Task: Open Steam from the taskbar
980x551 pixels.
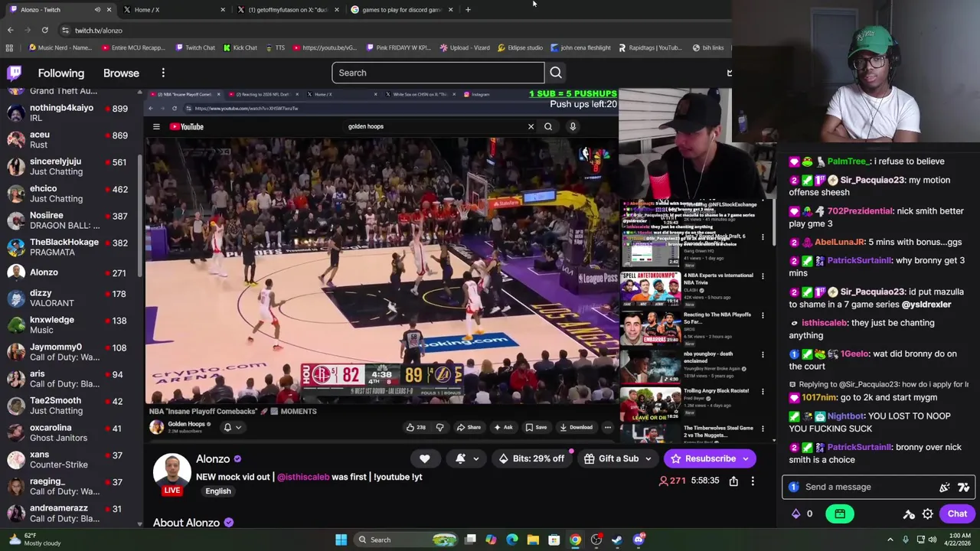Action: 617,540
